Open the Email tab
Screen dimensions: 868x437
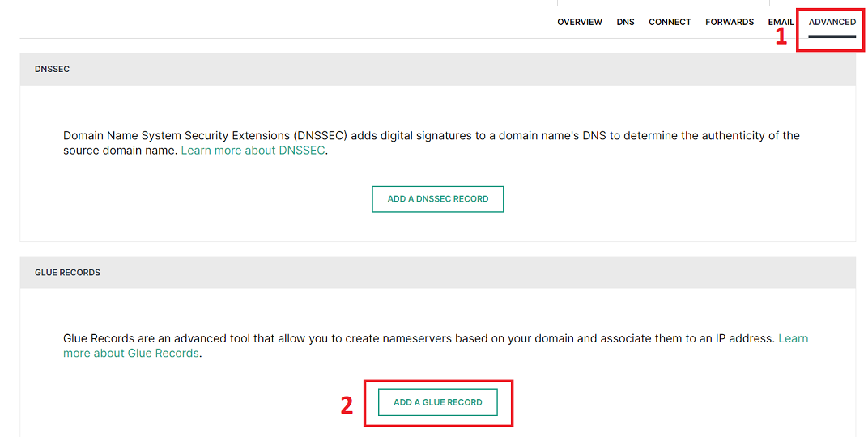781,22
